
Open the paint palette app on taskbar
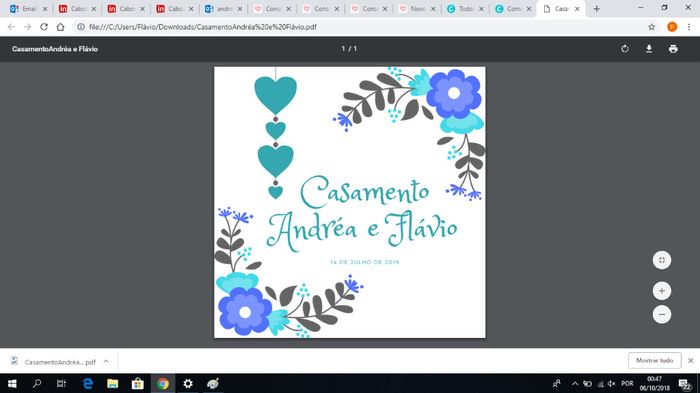(x=213, y=384)
